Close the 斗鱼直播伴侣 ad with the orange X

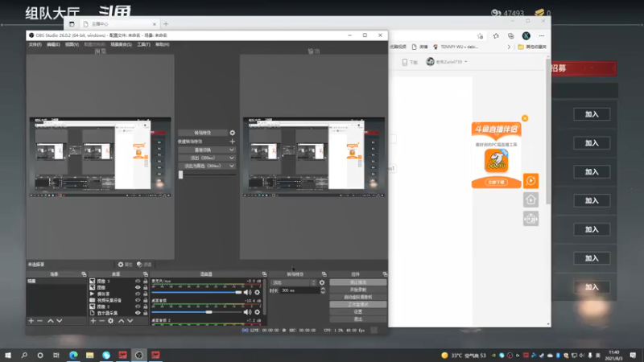point(525,118)
